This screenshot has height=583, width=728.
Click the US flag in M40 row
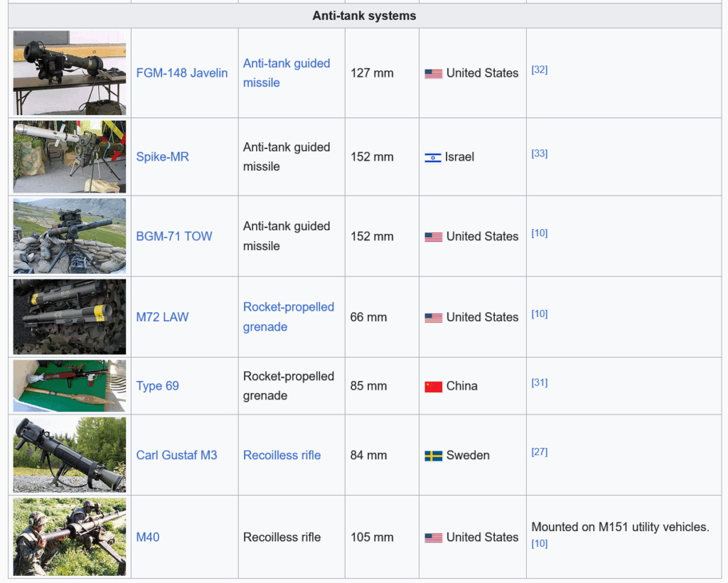point(433,538)
